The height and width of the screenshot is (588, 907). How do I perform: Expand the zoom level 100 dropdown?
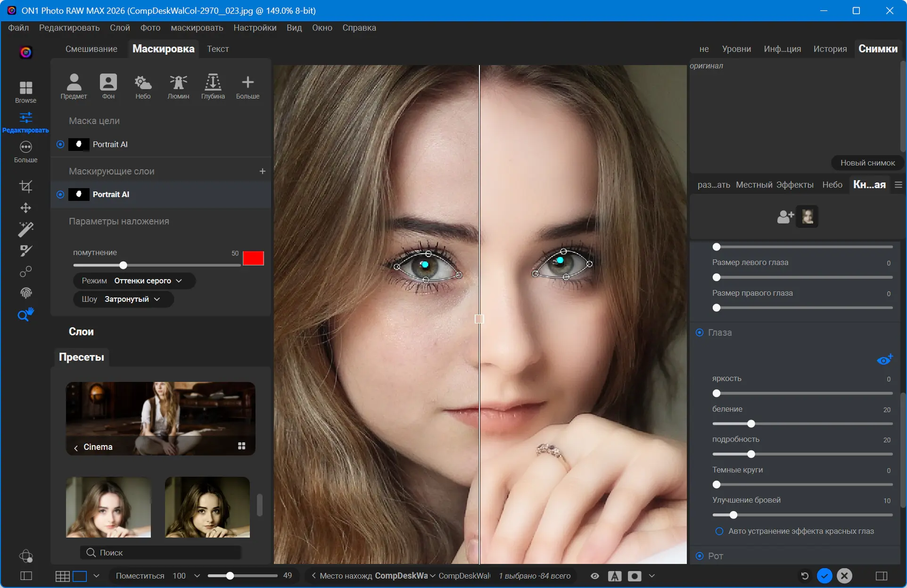[197, 576]
